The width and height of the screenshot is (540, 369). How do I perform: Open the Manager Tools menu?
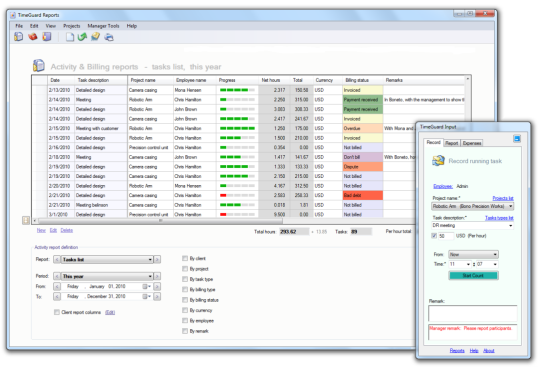click(x=103, y=26)
